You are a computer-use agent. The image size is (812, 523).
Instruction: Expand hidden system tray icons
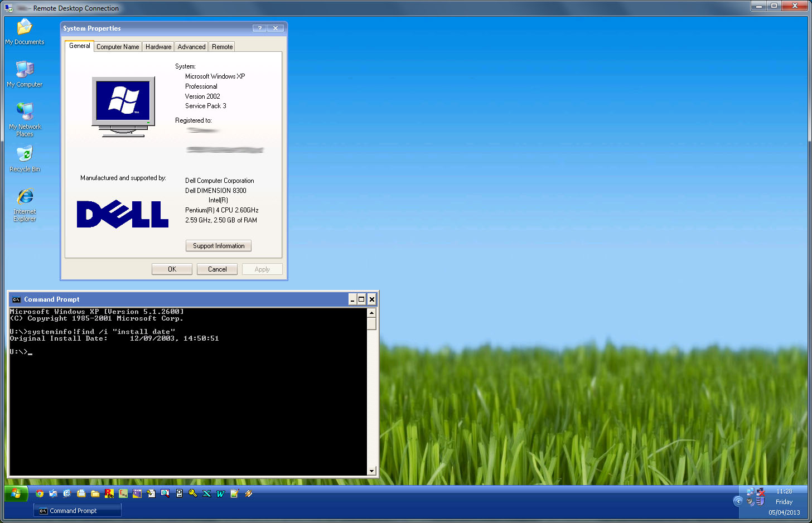click(738, 501)
